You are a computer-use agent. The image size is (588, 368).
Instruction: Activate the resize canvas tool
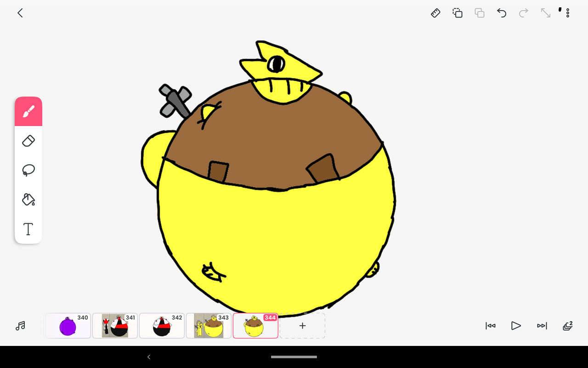[x=545, y=13]
